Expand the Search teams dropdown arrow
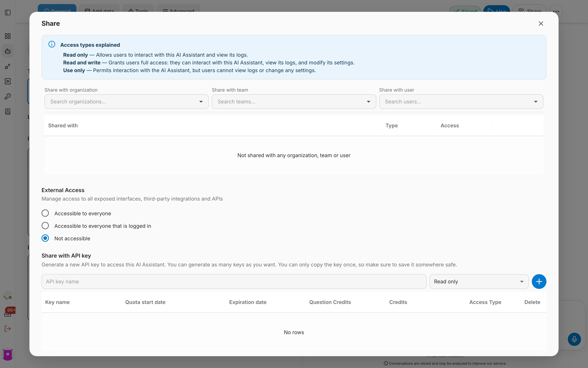This screenshot has width=588, height=368. coord(369,102)
